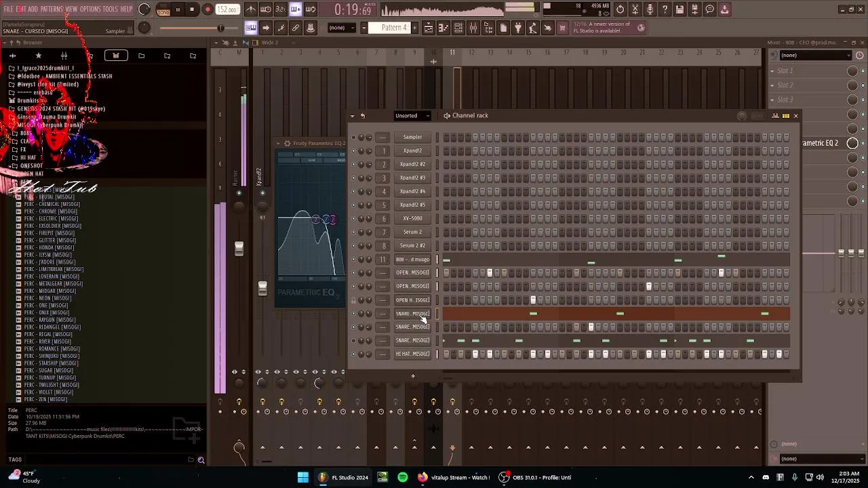Click the browser search magnifier icon
The width and height of the screenshot is (868, 488).
point(201,460)
